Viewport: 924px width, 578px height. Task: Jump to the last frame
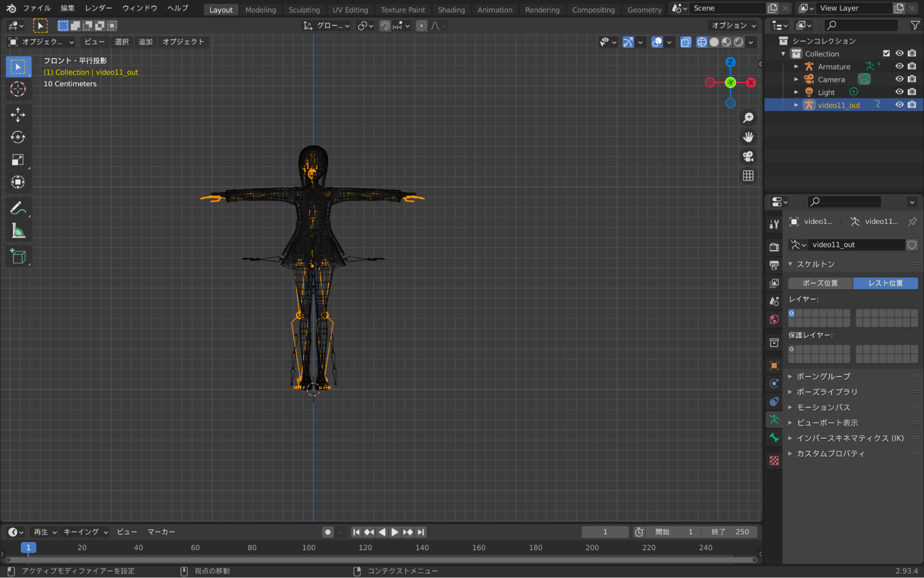coord(421,532)
